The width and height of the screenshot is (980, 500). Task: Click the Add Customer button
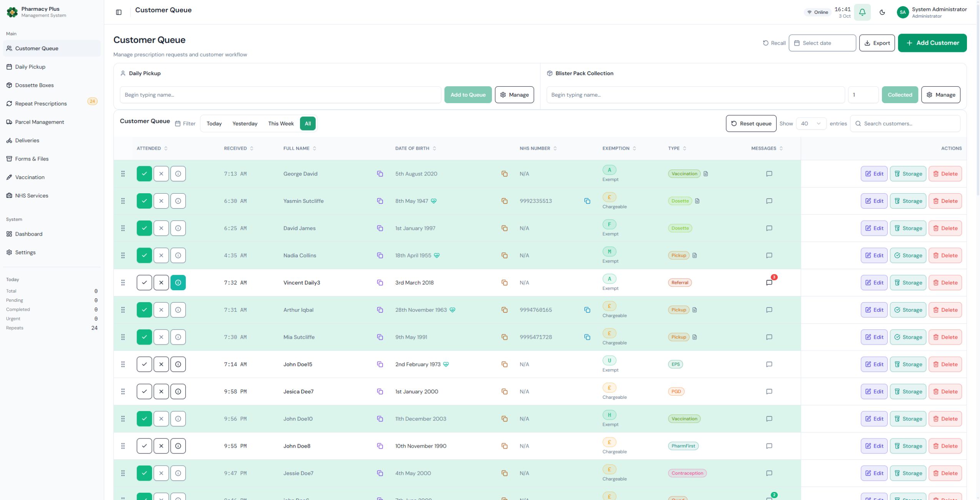pos(932,43)
